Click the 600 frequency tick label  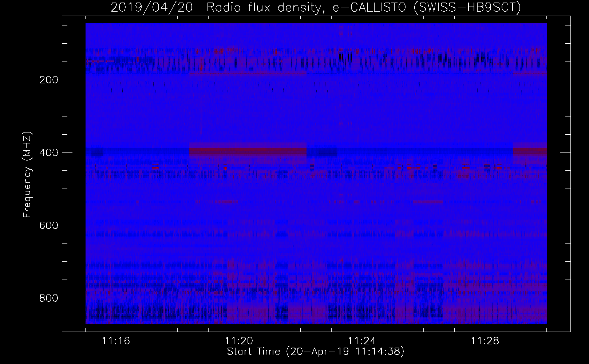point(48,225)
